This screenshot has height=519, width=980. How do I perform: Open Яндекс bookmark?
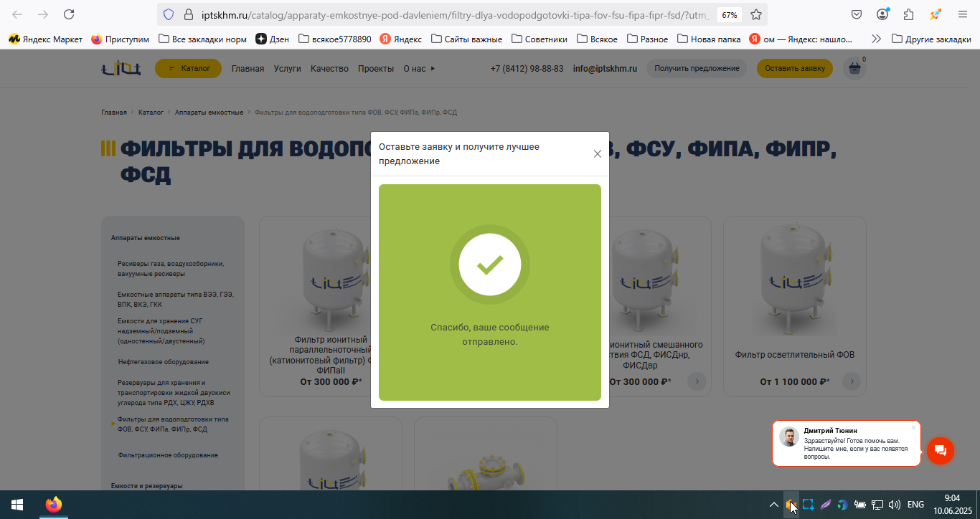[x=401, y=39]
